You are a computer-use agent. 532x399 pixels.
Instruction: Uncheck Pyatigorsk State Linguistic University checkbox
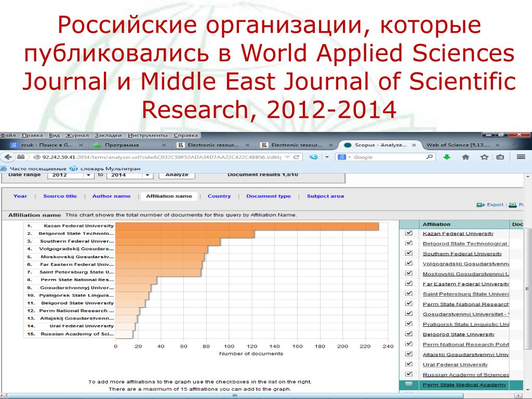(409, 324)
